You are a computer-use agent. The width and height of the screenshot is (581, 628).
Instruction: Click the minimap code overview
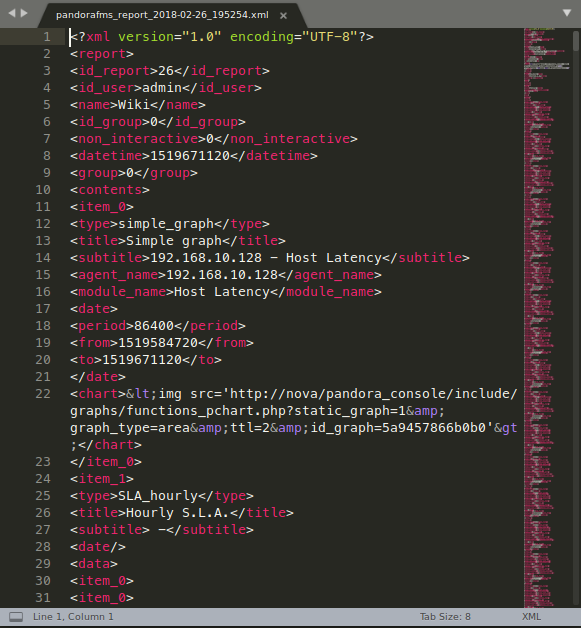[547, 316]
